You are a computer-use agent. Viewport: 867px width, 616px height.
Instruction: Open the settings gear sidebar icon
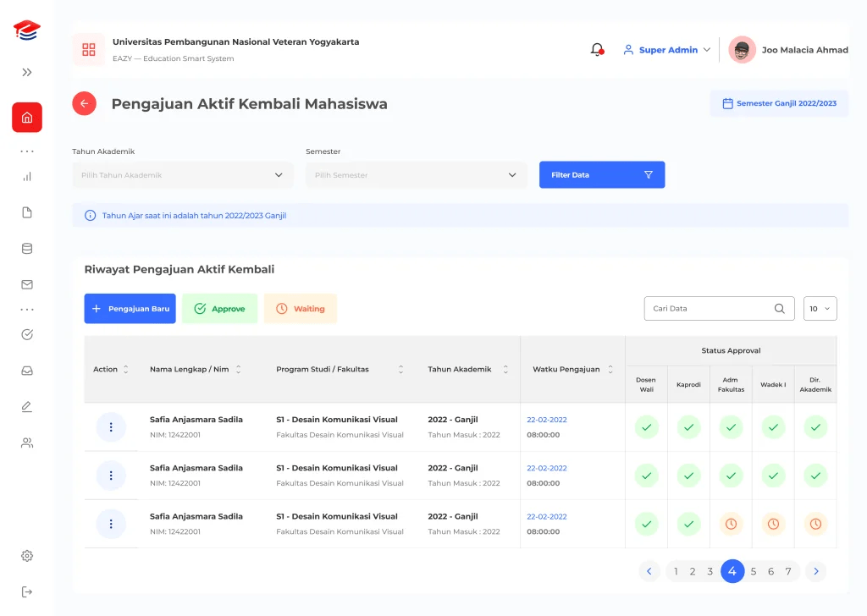27,556
